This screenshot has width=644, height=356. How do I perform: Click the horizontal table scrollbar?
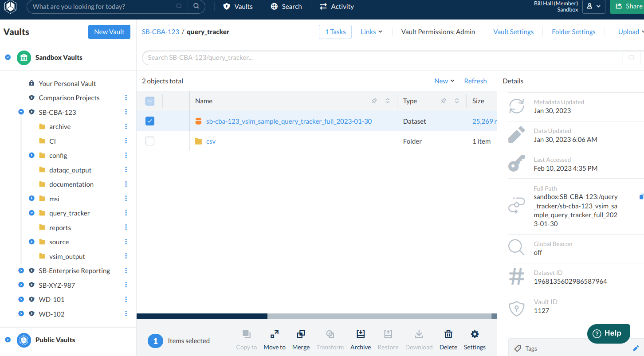[x=202, y=316]
